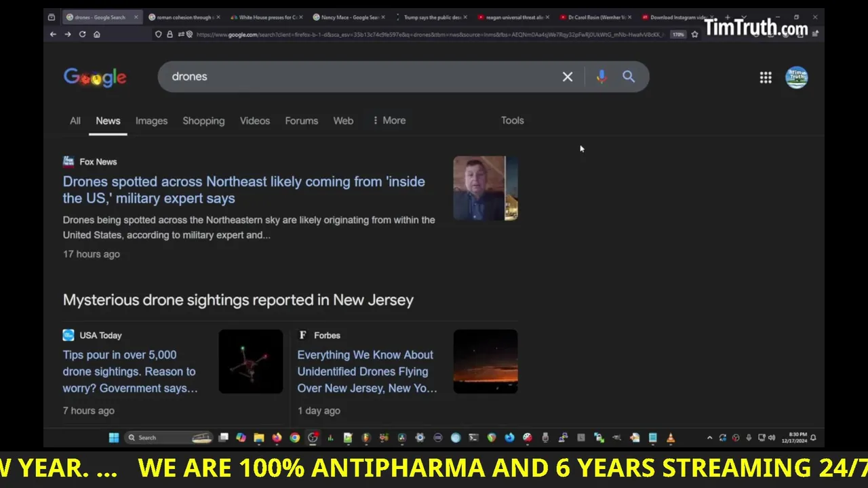
Task: Clear the search box with the X icon
Action: coord(568,77)
